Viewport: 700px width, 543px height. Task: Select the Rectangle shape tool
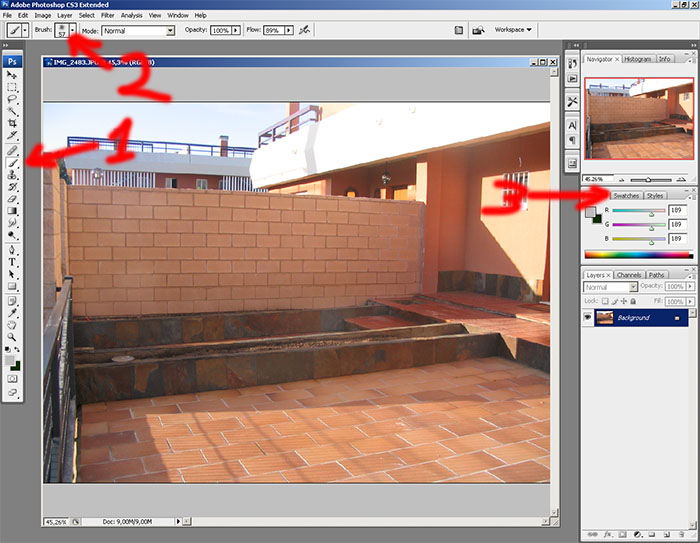[x=12, y=286]
